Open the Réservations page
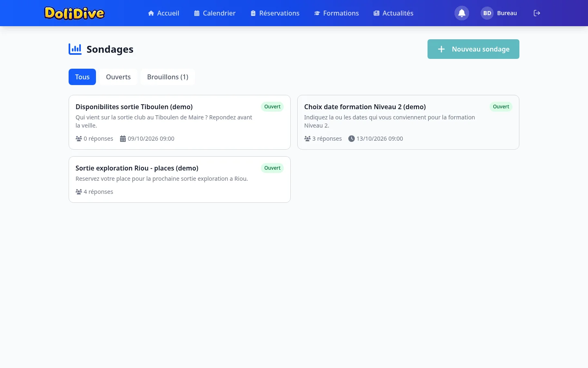588x368 pixels. [x=275, y=13]
